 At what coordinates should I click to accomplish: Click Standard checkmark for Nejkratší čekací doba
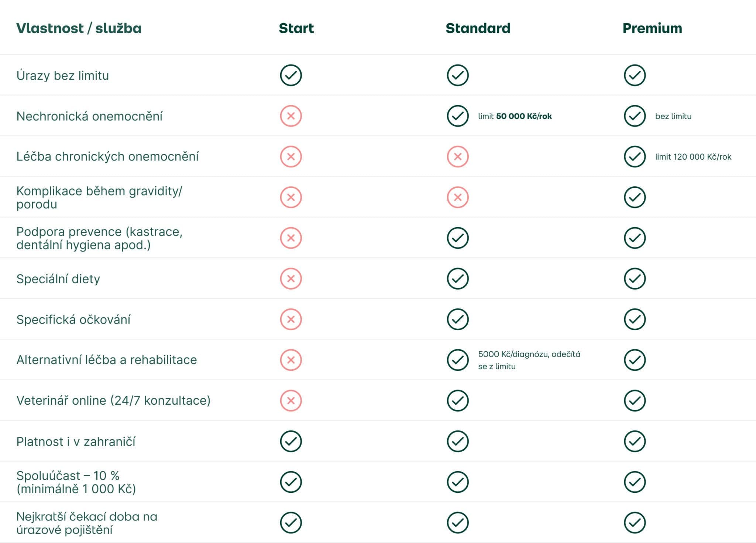458,522
